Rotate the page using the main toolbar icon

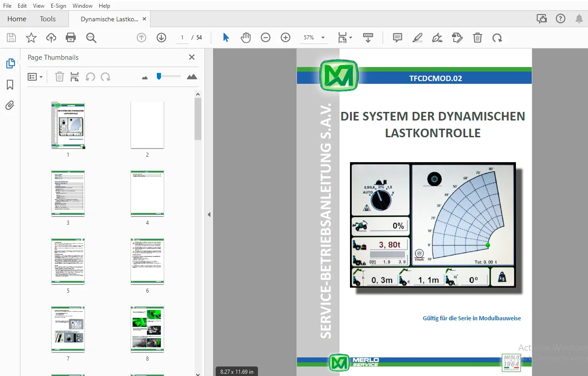pyautogui.click(x=497, y=38)
